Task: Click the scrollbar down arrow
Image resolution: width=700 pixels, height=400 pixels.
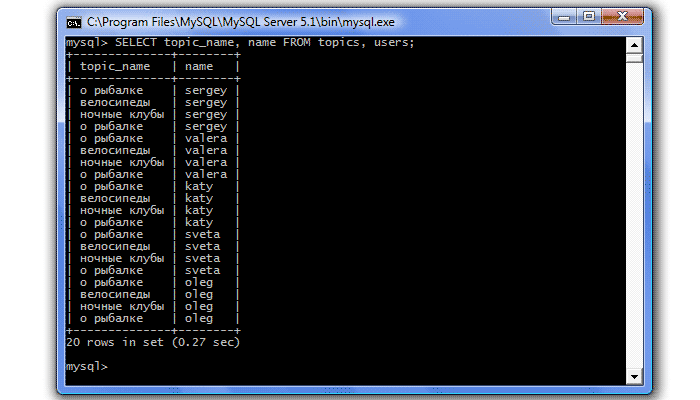Action: point(632,376)
